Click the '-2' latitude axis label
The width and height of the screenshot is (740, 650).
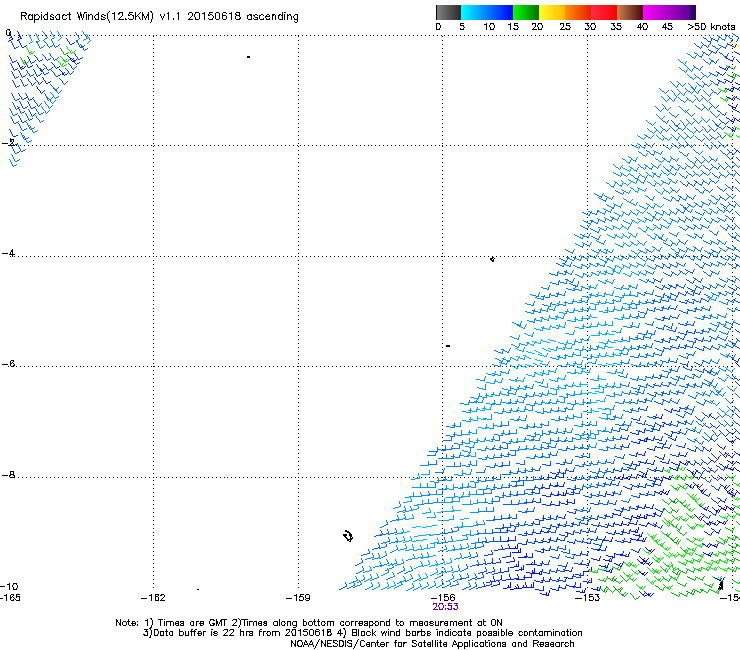click(x=8, y=143)
